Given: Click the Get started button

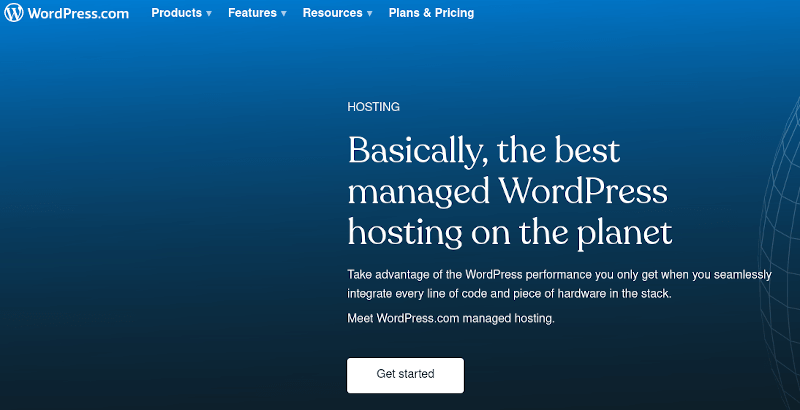Looking at the screenshot, I should point(406,375).
